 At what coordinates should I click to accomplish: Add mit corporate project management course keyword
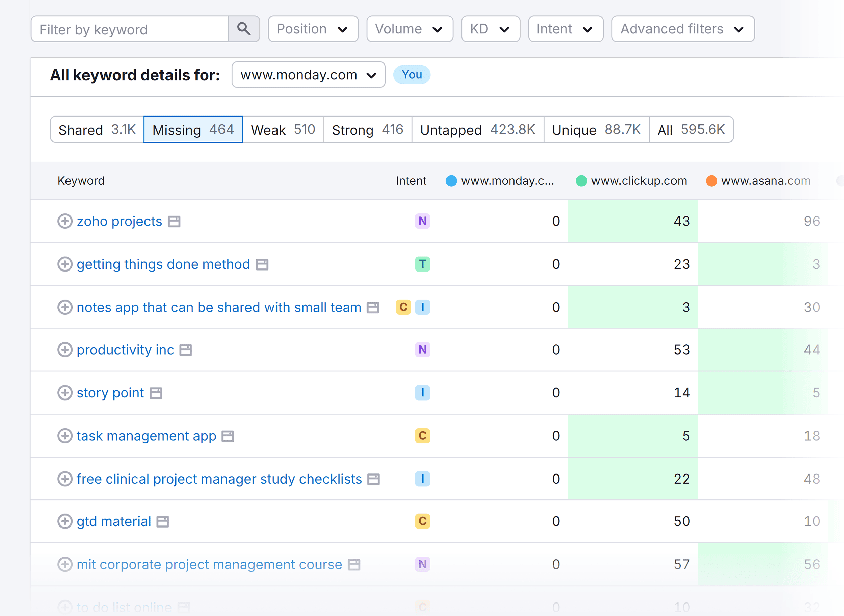coord(65,564)
